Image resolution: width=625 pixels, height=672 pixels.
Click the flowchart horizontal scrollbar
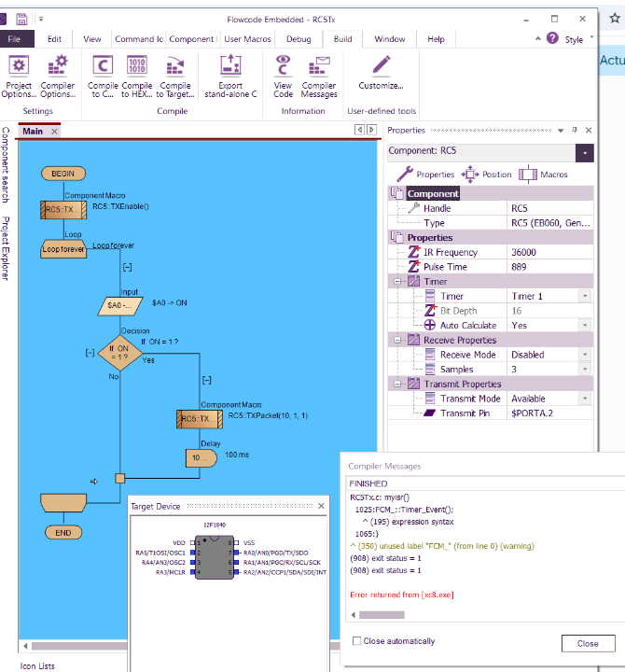tap(79, 646)
